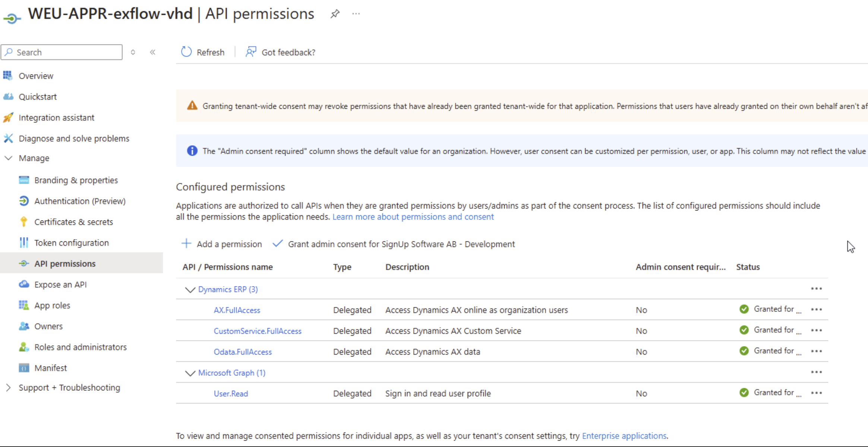Click the Authentication (Preview) icon
This screenshot has width=868, height=447.
click(x=24, y=201)
